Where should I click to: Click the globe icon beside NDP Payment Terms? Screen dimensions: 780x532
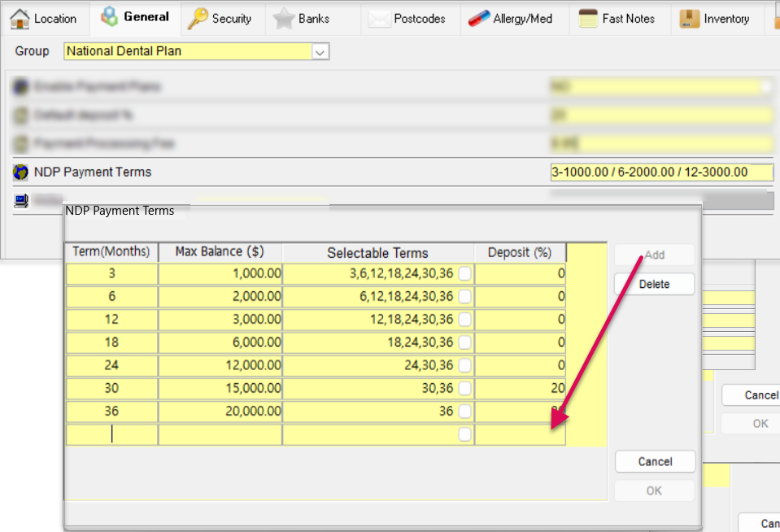coord(21,172)
